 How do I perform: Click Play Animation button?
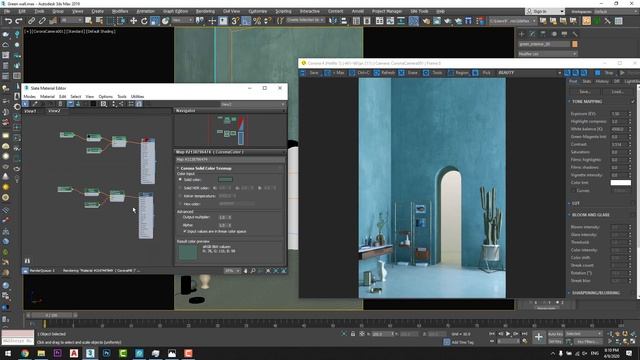coord(508,334)
